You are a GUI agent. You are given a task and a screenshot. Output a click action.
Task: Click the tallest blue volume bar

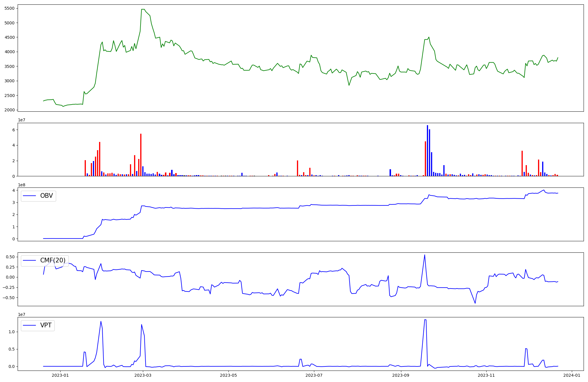click(427, 150)
